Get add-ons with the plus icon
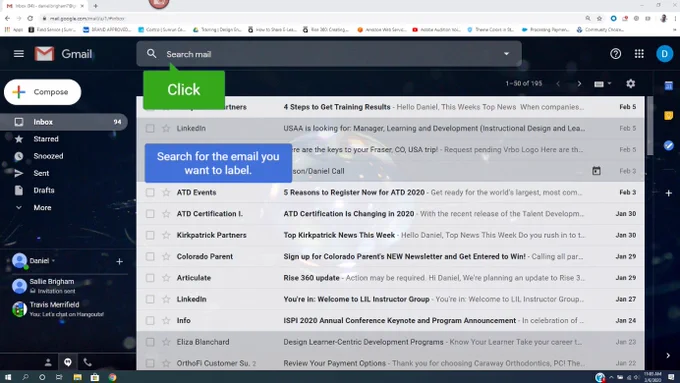680x383 pixels. pyautogui.click(x=668, y=193)
